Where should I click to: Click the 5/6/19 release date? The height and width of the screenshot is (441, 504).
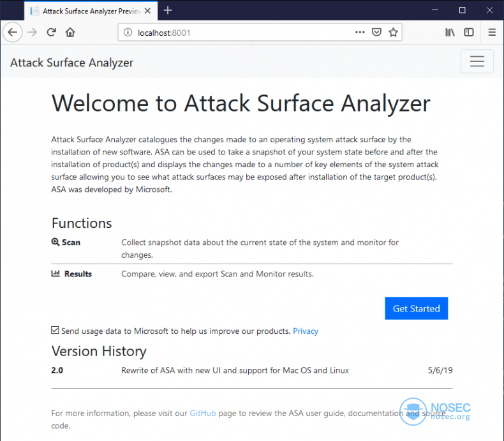point(440,370)
